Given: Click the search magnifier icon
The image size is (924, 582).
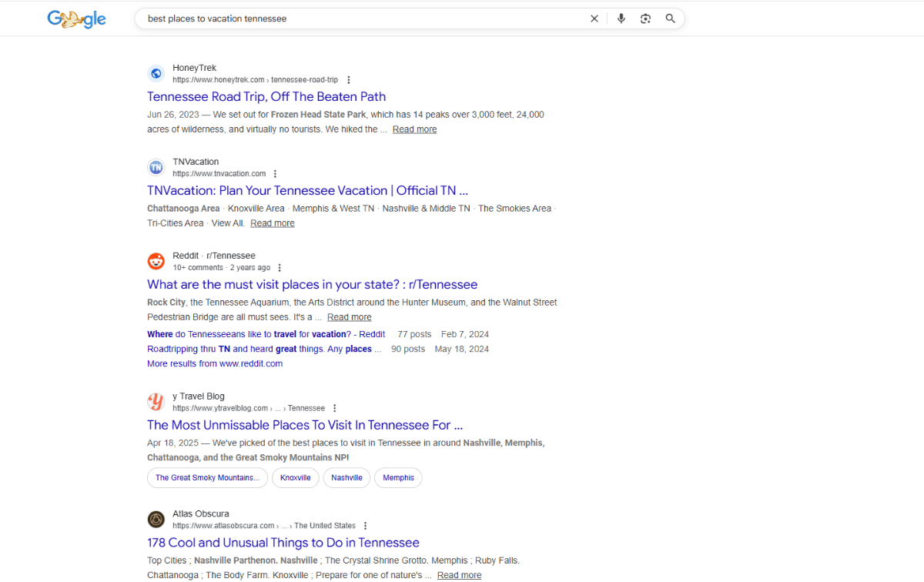Looking at the screenshot, I should [x=670, y=18].
